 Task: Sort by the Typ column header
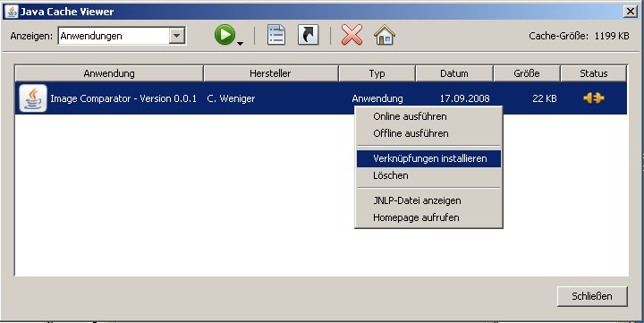tap(377, 73)
